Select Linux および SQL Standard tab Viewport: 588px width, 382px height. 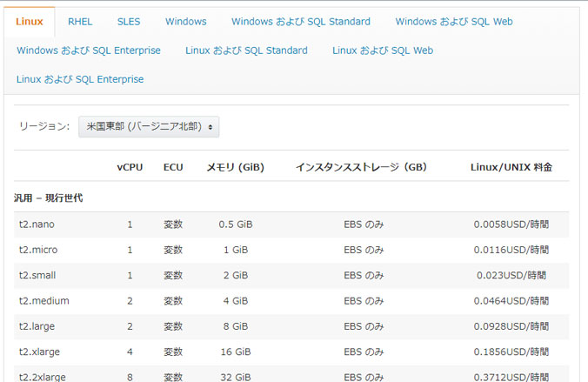246,50
